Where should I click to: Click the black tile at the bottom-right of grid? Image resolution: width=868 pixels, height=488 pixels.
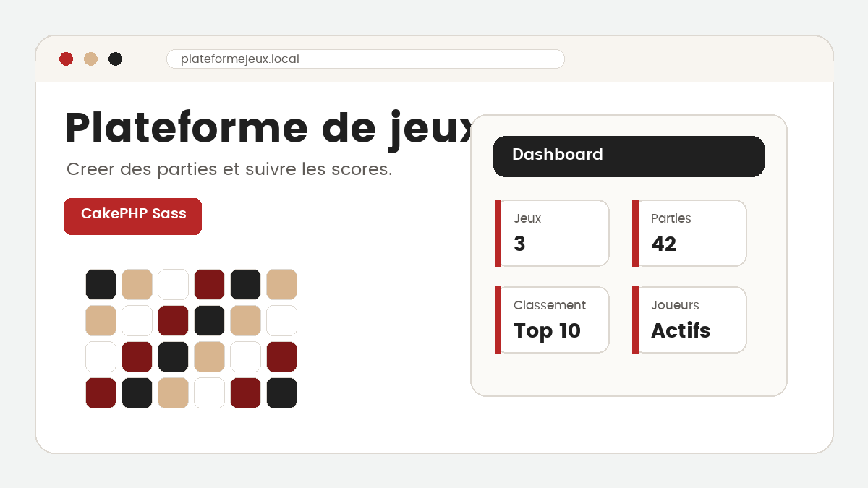point(281,393)
